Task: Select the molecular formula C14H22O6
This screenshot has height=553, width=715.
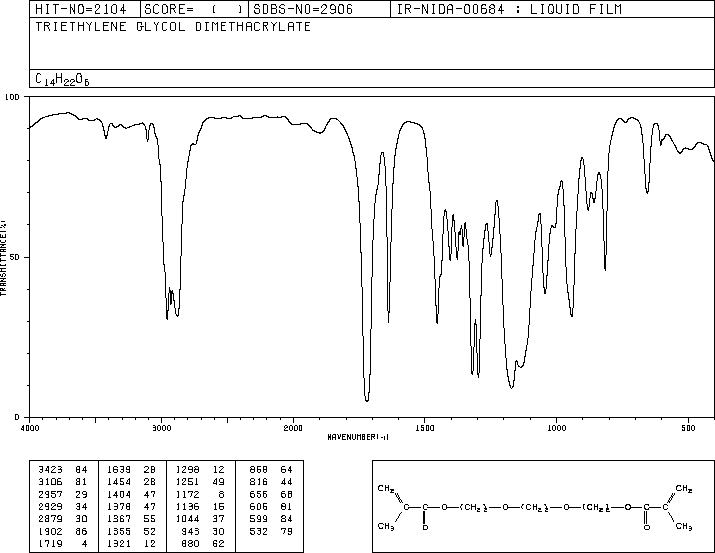Action: (x=62, y=79)
